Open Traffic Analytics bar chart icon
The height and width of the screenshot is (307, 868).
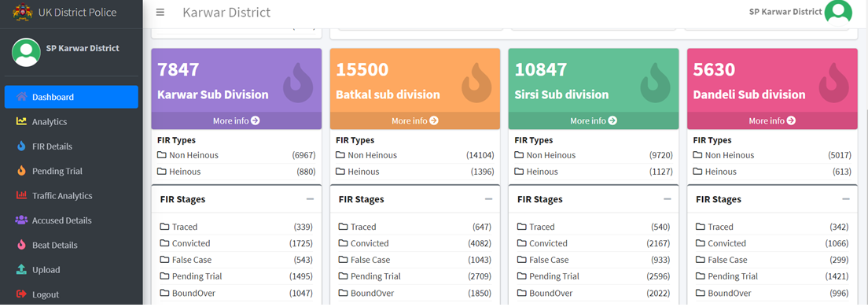21,196
